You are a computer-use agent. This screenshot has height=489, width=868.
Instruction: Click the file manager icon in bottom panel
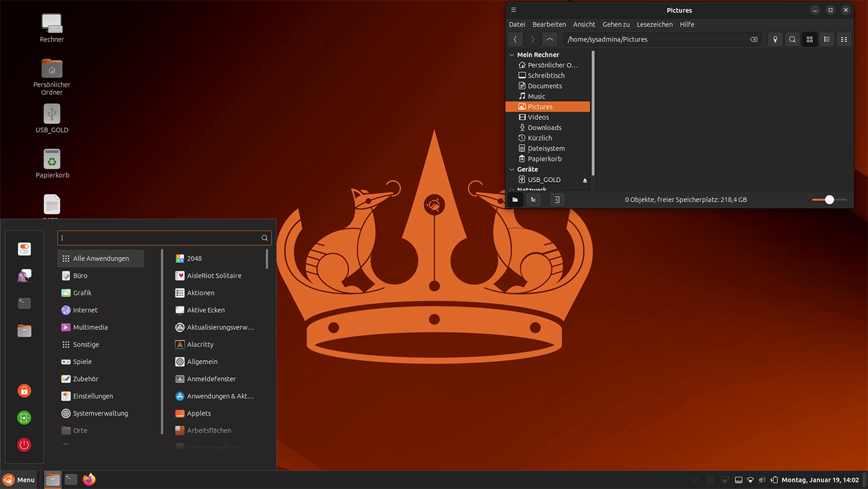pos(53,480)
